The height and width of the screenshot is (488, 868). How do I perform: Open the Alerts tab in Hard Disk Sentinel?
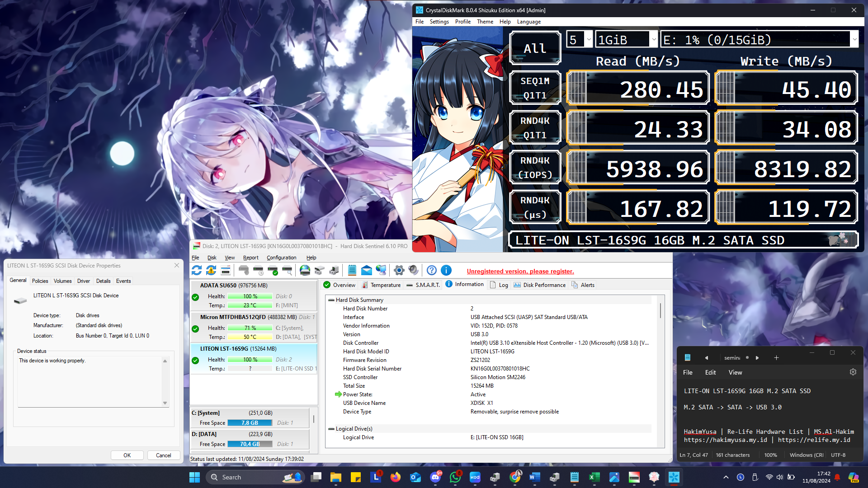pos(583,285)
